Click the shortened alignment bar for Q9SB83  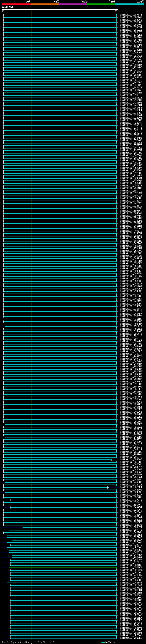(58, 459)
